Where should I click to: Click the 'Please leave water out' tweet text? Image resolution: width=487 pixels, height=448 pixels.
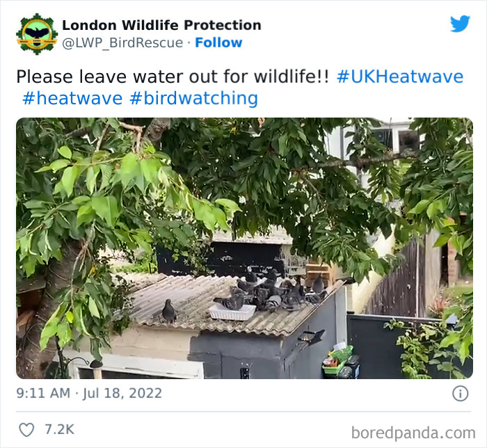(x=173, y=77)
